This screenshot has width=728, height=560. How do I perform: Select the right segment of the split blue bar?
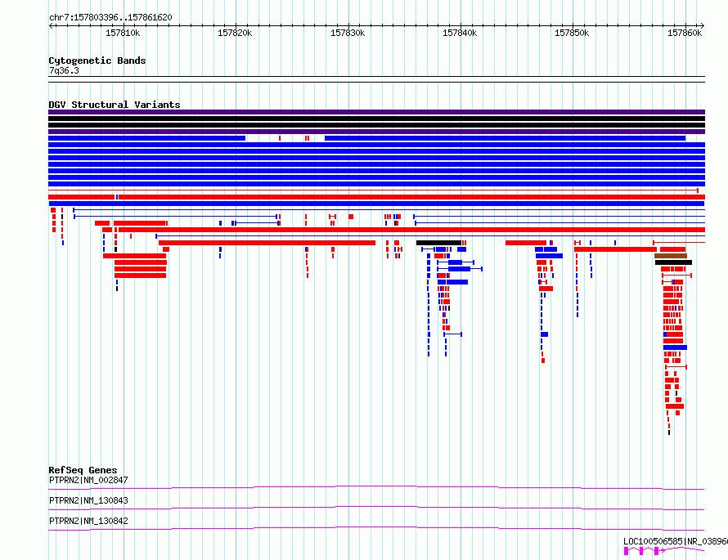tap(506, 138)
